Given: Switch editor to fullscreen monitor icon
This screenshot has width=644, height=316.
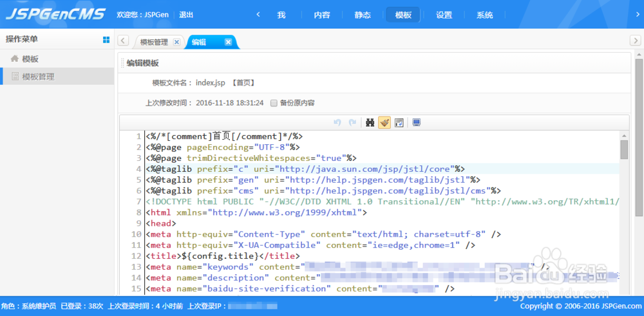Looking at the screenshot, I should pos(417,122).
